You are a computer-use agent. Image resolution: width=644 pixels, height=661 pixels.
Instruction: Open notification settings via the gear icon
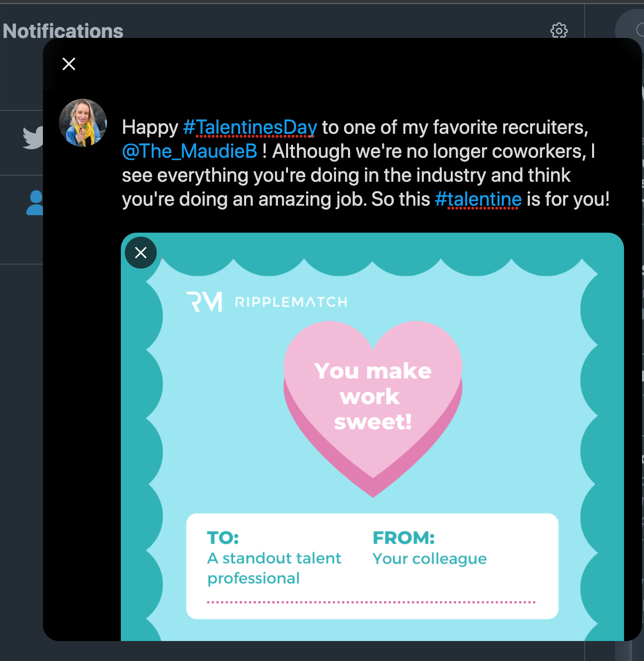[x=559, y=31]
